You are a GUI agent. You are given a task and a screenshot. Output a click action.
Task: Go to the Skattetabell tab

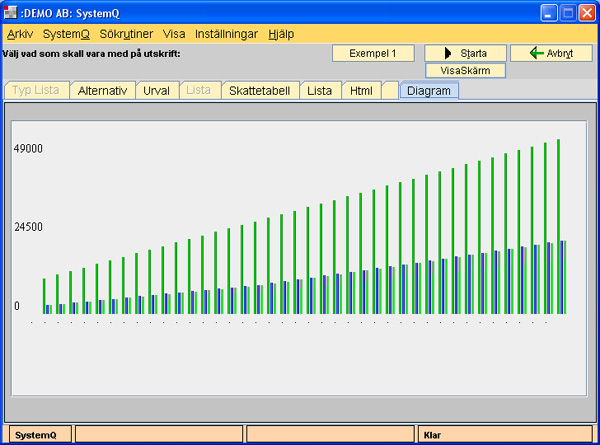click(x=259, y=90)
